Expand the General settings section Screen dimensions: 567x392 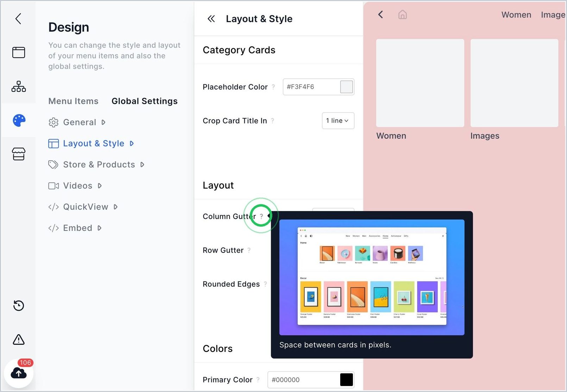click(x=77, y=122)
